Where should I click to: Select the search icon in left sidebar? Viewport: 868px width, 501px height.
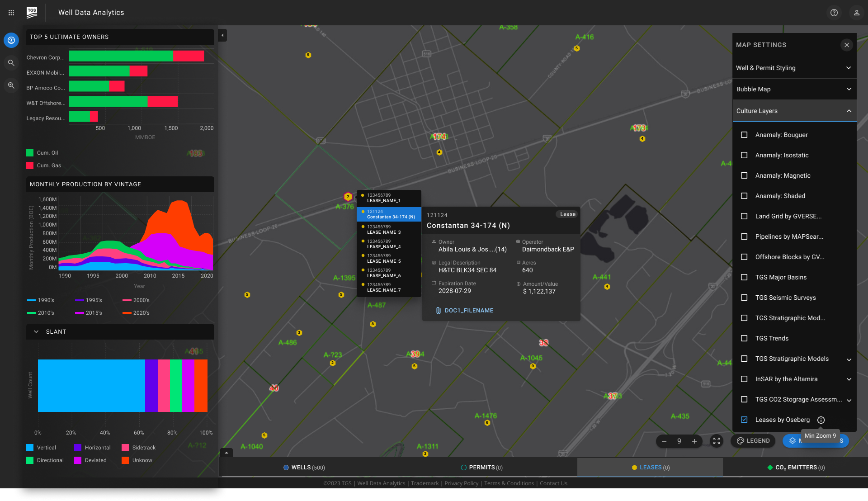pyautogui.click(x=11, y=62)
